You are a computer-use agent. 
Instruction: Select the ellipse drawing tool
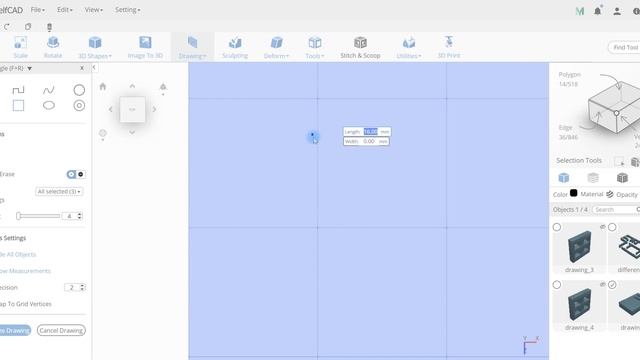pyautogui.click(x=49, y=106)
